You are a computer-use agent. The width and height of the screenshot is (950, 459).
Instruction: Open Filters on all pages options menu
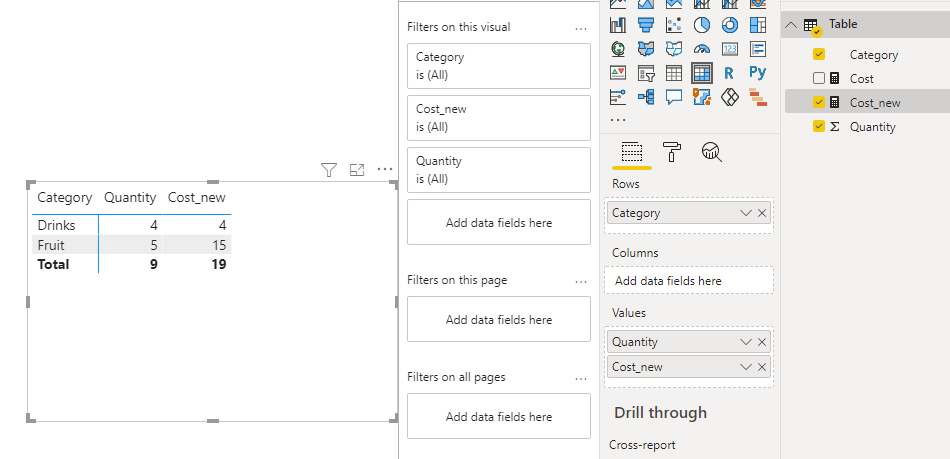pyautogui.click(x=581, y=378)
